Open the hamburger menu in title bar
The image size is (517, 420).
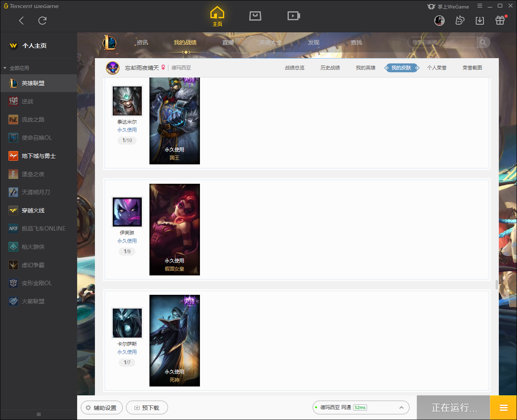coord(480,6)
